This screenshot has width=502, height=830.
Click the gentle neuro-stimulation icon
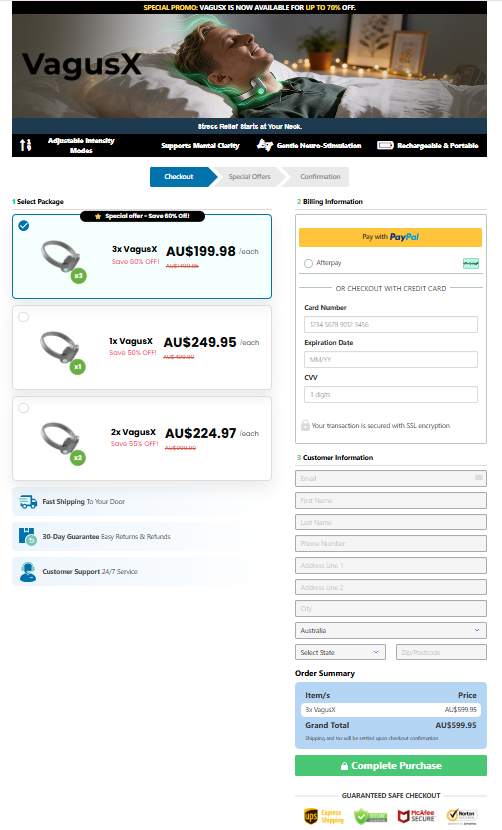265,145
